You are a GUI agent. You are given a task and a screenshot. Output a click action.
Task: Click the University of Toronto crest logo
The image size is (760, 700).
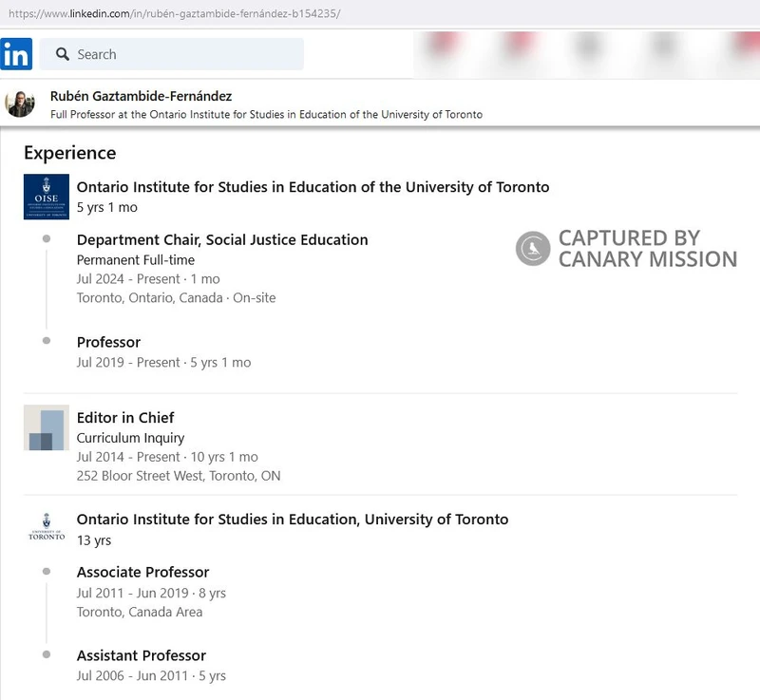47,527
